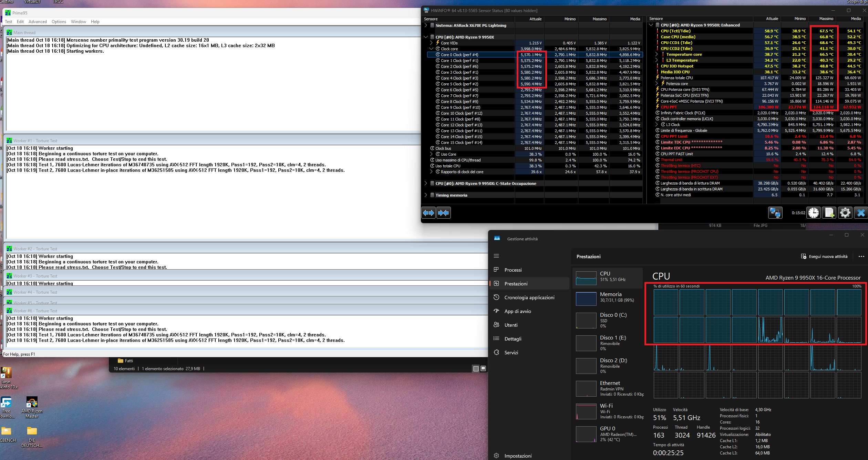The height and width of the screenshot is (460, 868).
Task: Expand Core VIDs row in HWiNFO
Action: pyautogui.click(x=431, y=43)
